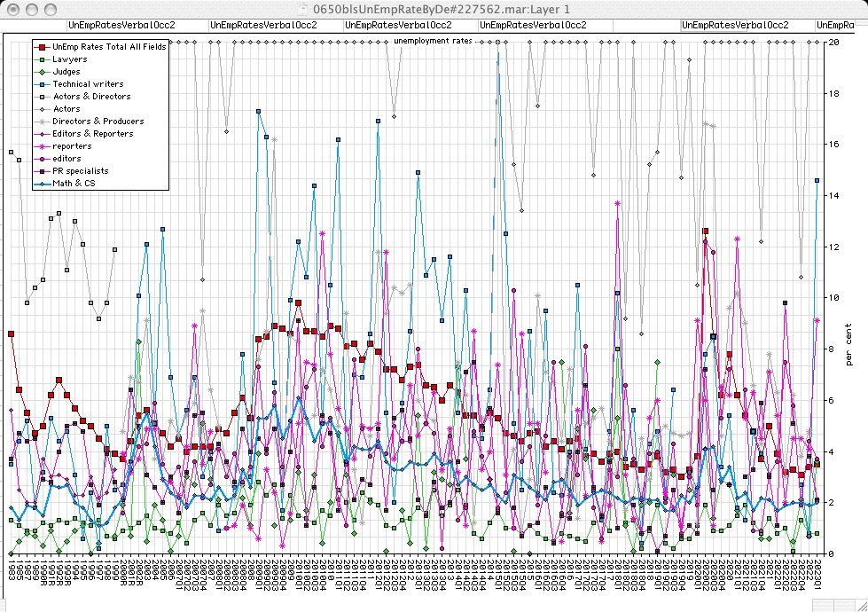This screenshot has width=868, height=612.
Task: Select the 'unemployment rates' chart title
Action: click(x=433, y=41)
